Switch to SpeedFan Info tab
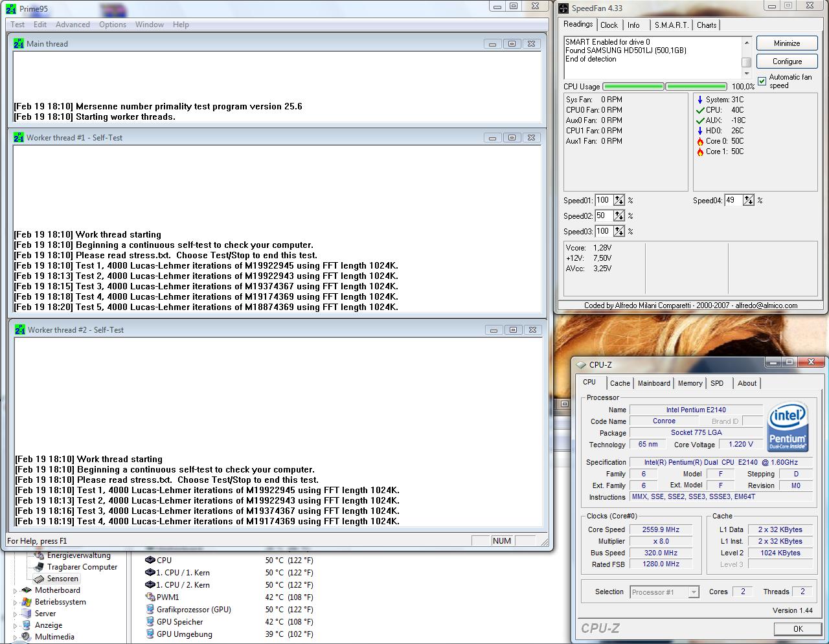The image size is (829, 644). tap(633, 25)
